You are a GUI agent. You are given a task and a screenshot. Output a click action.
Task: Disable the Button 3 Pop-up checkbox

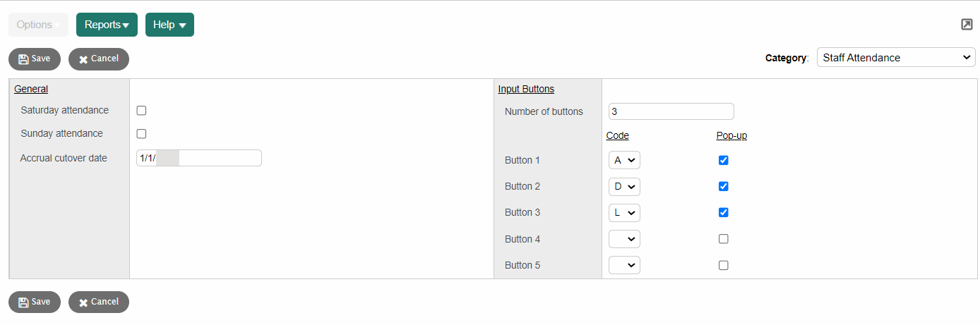723,213
